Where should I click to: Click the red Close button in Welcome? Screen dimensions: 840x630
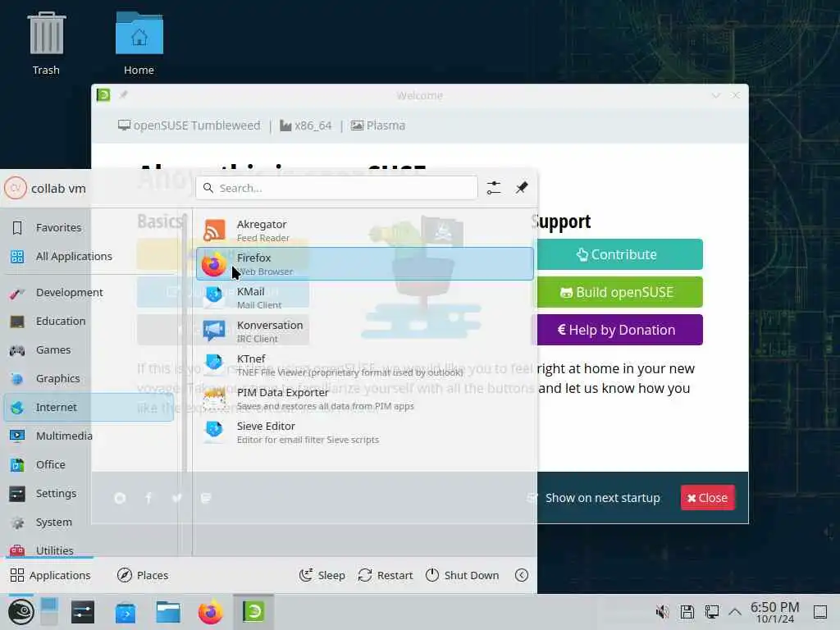(708, 498)
